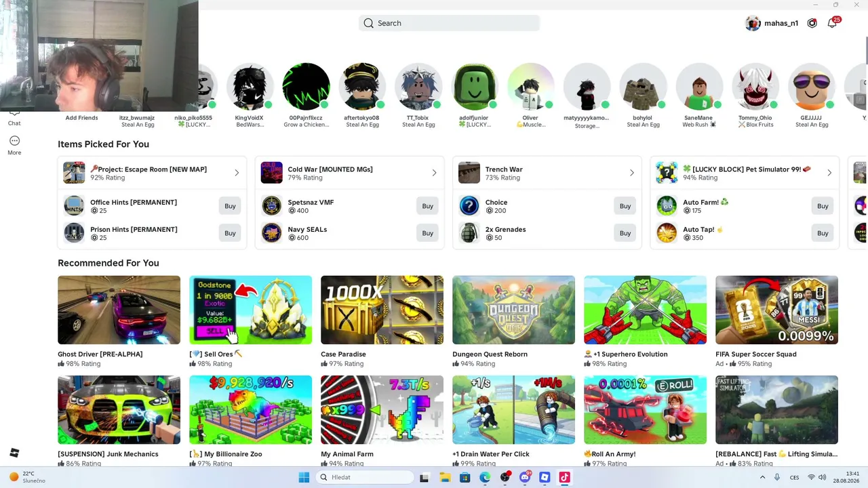Open the Sell Ores game thumbnail

[x=250, y=310]
